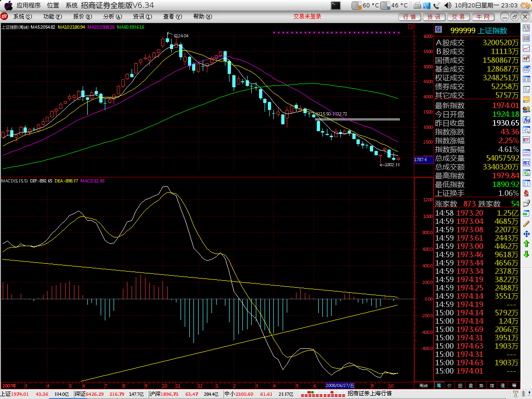Select the 势 tab in bottom panel
The height and width of the screenshot is (399, 532).
[x=481, y=386]
